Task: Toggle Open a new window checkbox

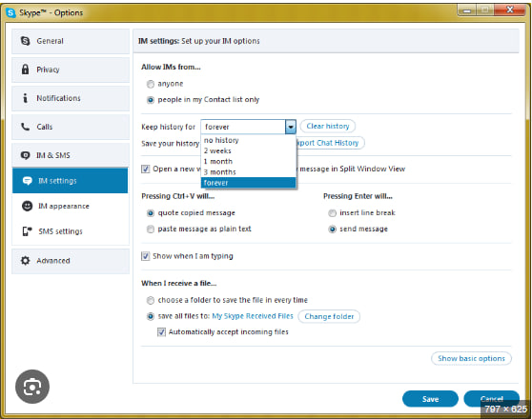Action: [x=146, y=169]
